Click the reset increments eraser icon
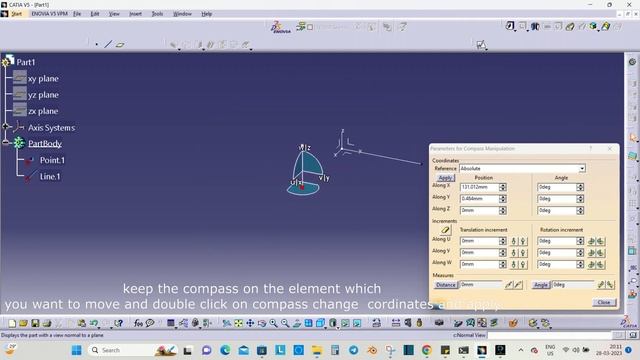This screenshot has width=640, height=360. (x=445, y=230)
